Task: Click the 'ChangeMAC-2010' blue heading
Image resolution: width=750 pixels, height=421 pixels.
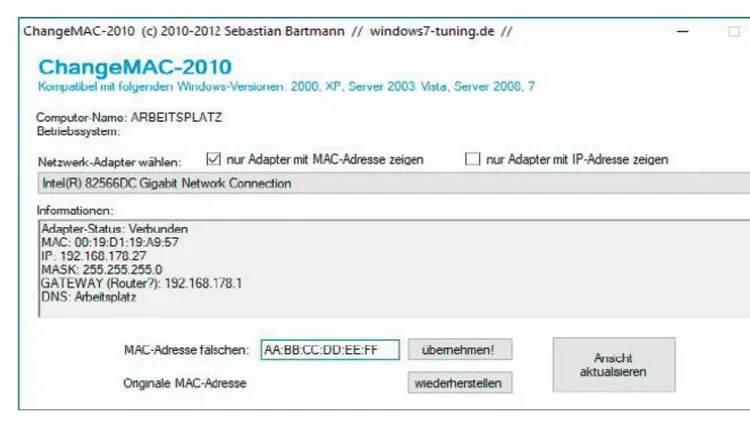Action: tap(135, 67)
